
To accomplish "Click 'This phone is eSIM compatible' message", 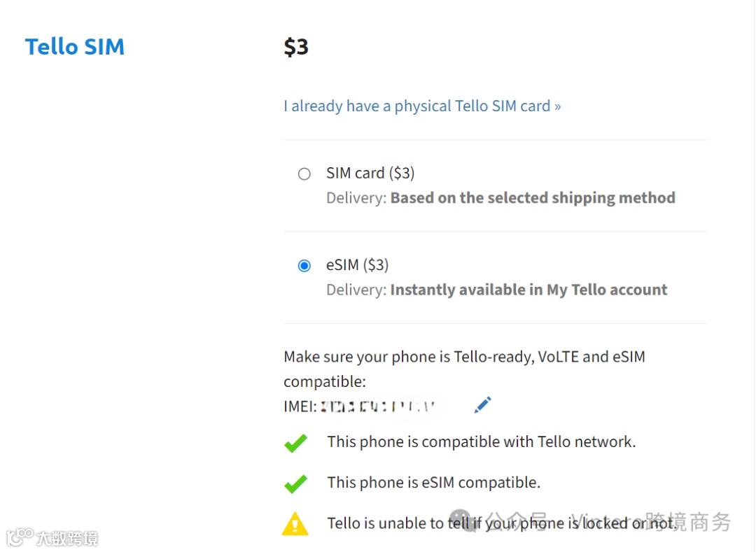I will click(x=433, y=483).
